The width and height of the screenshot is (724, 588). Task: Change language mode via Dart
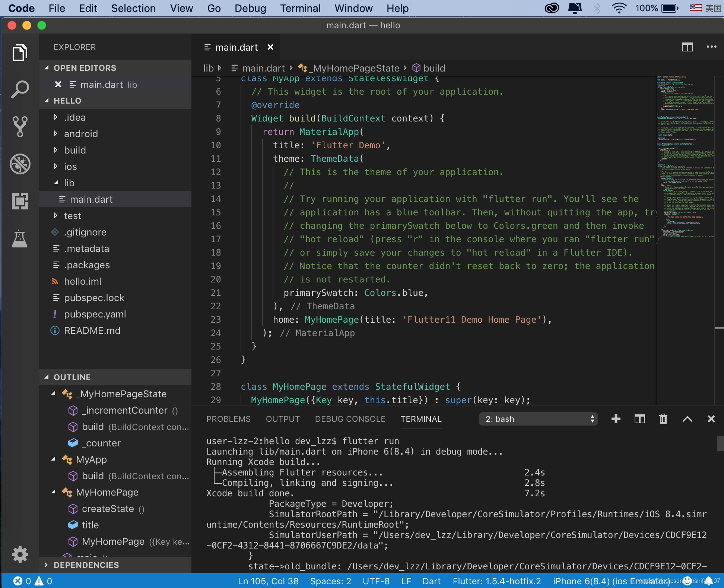[x=431, y=581]
